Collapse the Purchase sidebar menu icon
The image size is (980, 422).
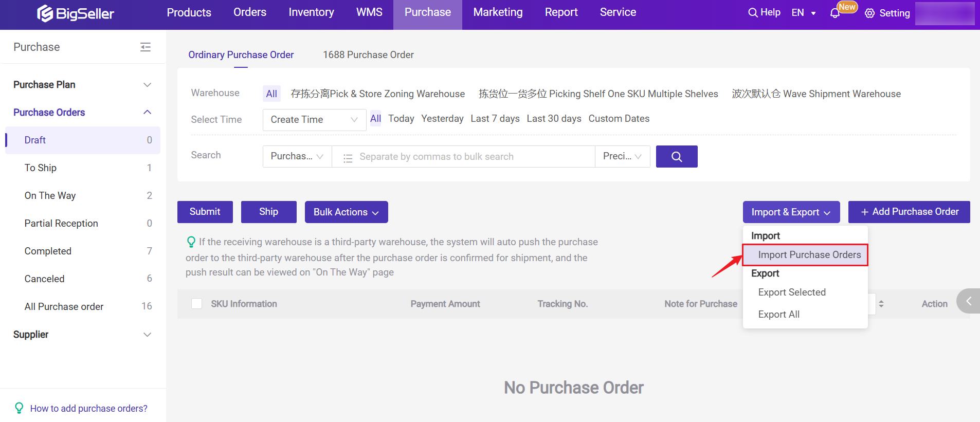[x=146, y=47]
